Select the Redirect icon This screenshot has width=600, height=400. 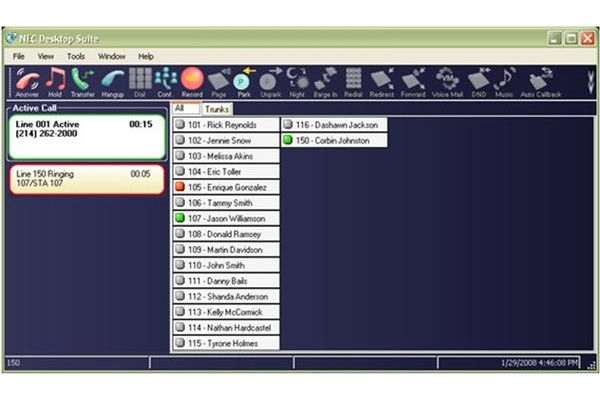click(x=382, y=82)
